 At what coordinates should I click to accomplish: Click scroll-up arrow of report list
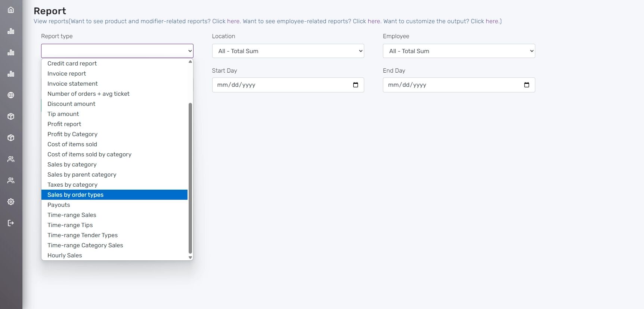point(190,61)
